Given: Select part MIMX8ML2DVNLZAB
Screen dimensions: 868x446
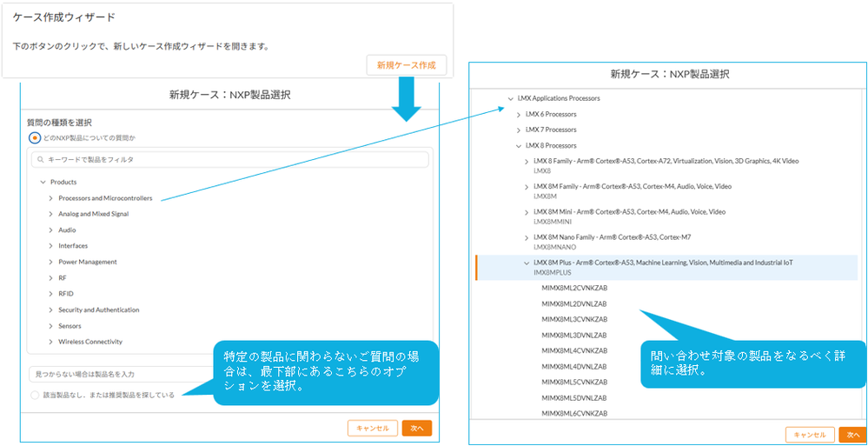Looking at the screenshot, I should tap(574, 304).
